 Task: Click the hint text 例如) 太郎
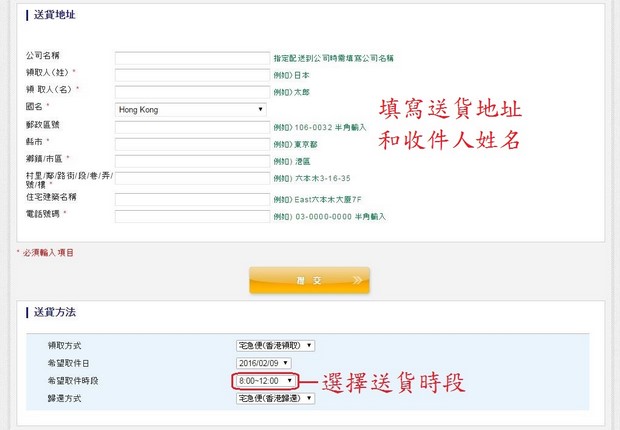pos(291,92)
